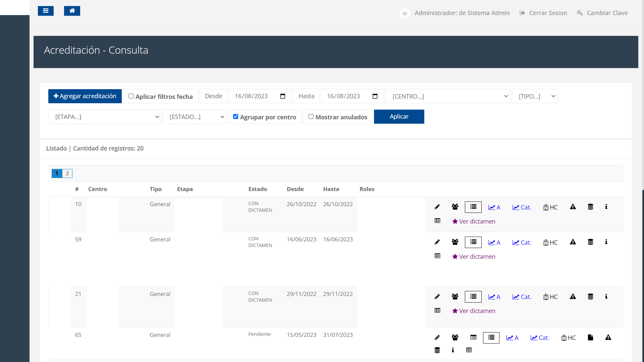Screen dimensions: 644x362
Task: Click database stack icon in row 65
Action: 437,350
